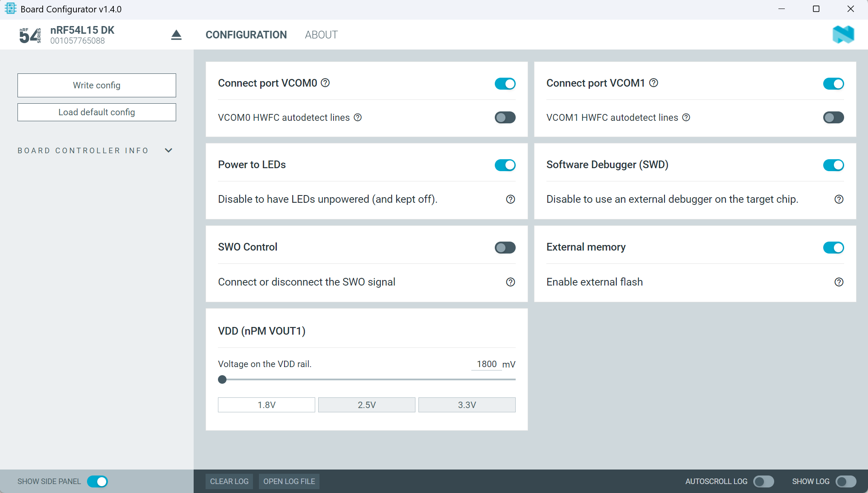This screenshot has width=868, height=493.
Task: Disable Software Debugger (SWD) switch
Action: coord(833,165)
